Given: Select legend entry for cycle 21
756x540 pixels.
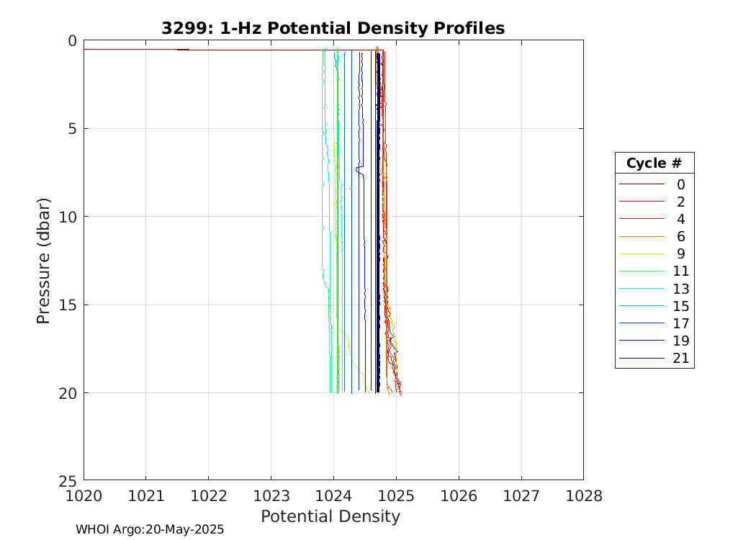Looking at the screenshot, I should coord(654,359).
